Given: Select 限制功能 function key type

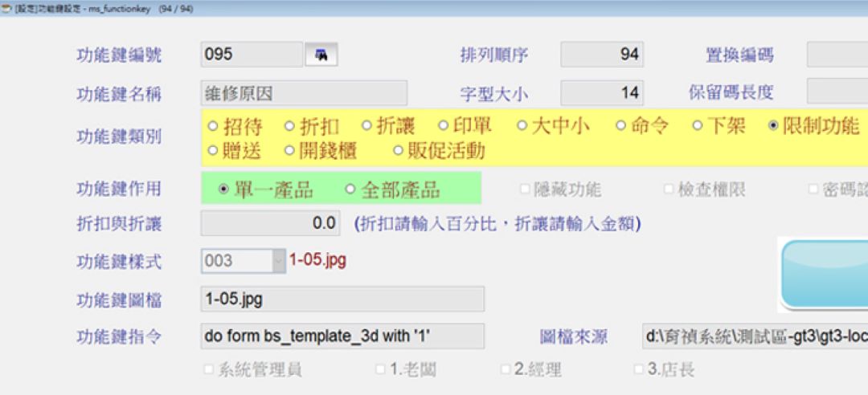Looking at the screenshot, I should coord(773,126).
